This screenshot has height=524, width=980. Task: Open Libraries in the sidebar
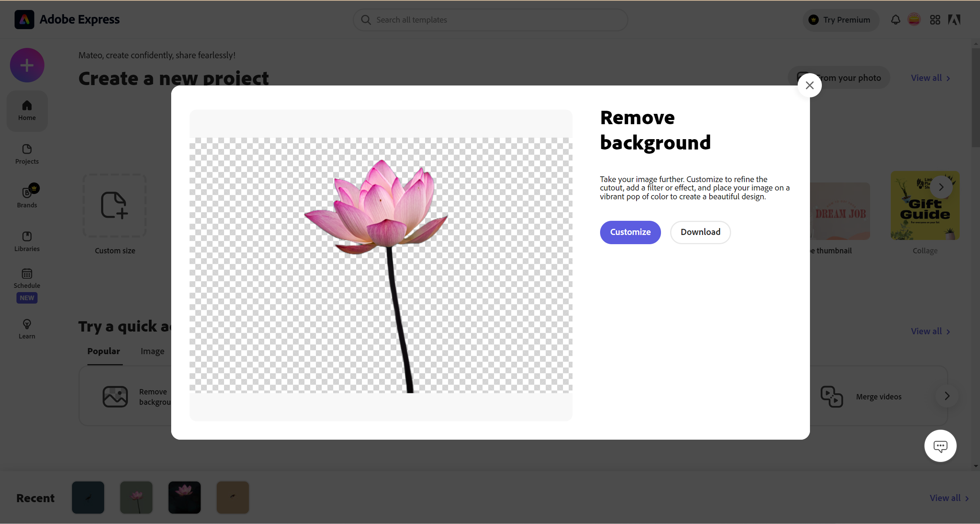click(x=27, y=241)
